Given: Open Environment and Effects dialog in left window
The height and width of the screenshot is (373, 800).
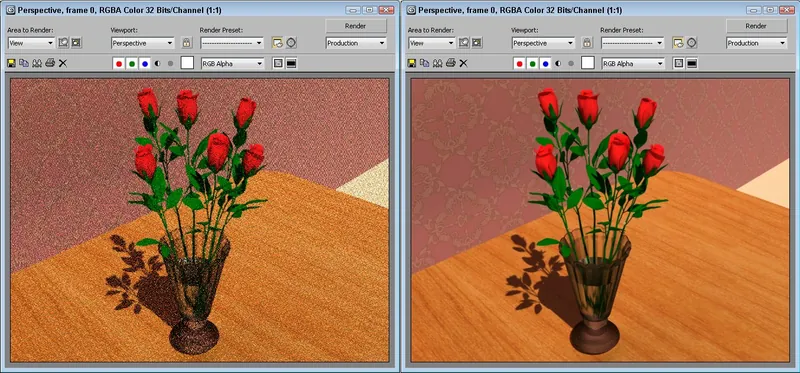Looking at the screenshot, I should pos(291,43).
